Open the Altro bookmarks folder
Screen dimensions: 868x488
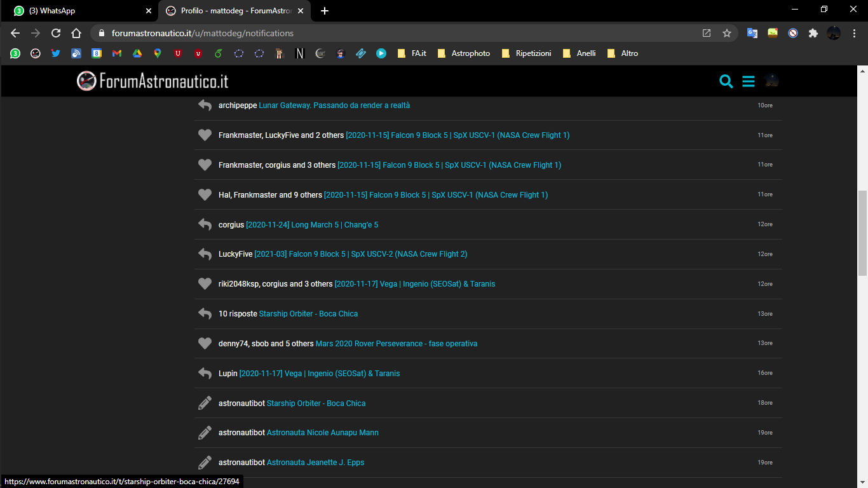pos(623,53)
